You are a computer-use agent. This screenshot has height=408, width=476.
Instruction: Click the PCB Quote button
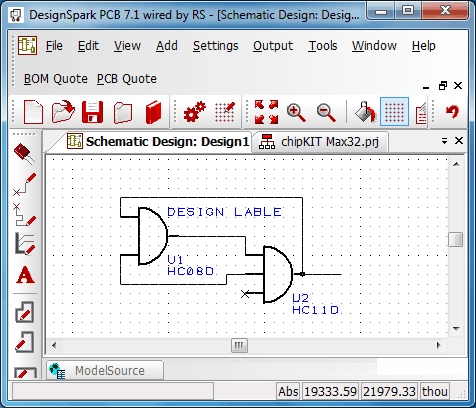[x=127, y=79]
